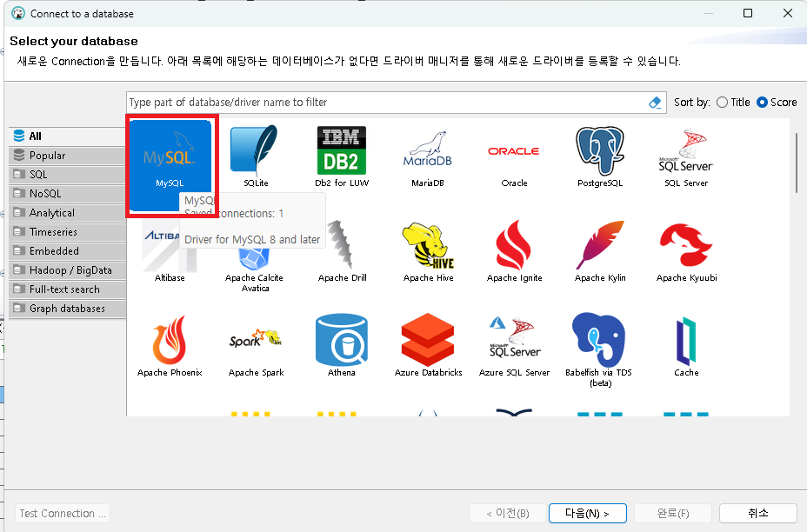Screen dimensions: 807x532
Task: Select the Apache Spark driver
Action: (256, 352)
